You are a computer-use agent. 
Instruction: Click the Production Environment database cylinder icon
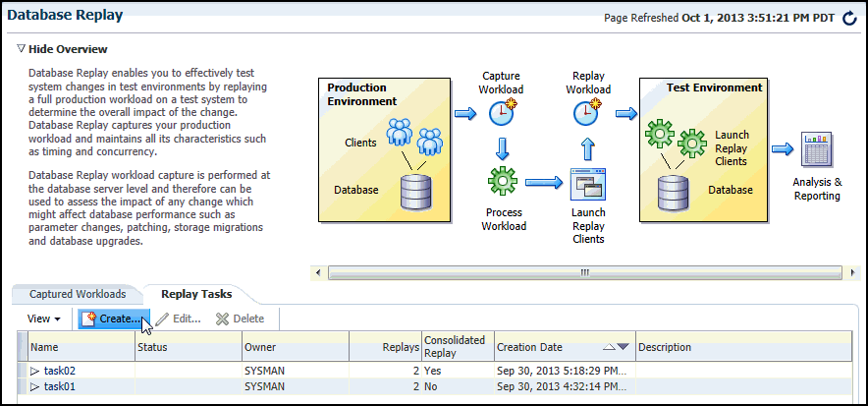point(415,191)
